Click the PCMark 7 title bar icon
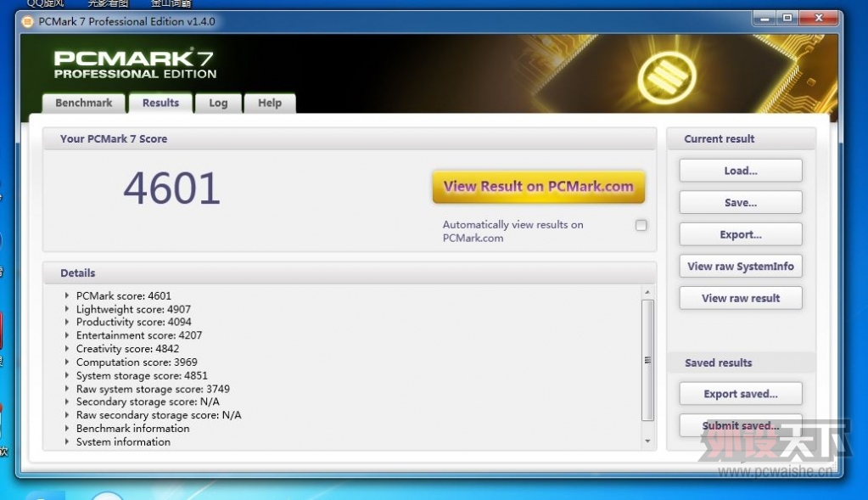 coord(27,22)
